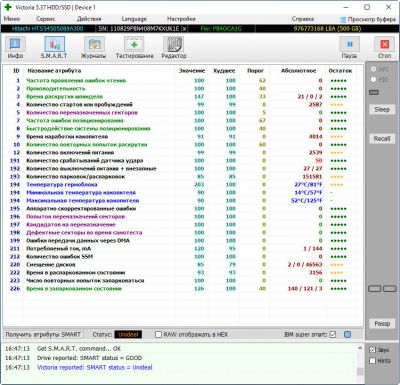Select Смещение дисков attribute row
This screenshot has height=385, width=400.
point(183,264)
